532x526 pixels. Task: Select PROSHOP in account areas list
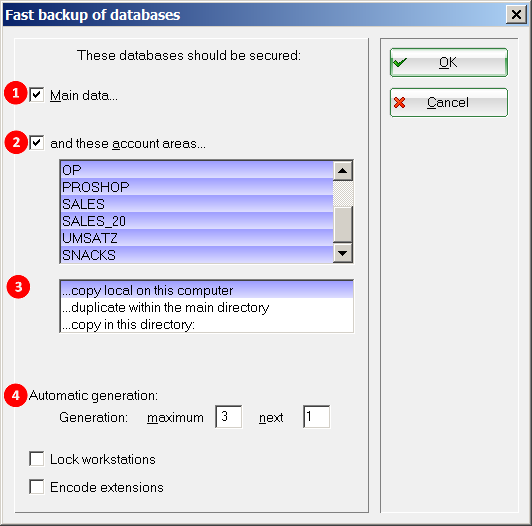[x=197, y=187]
